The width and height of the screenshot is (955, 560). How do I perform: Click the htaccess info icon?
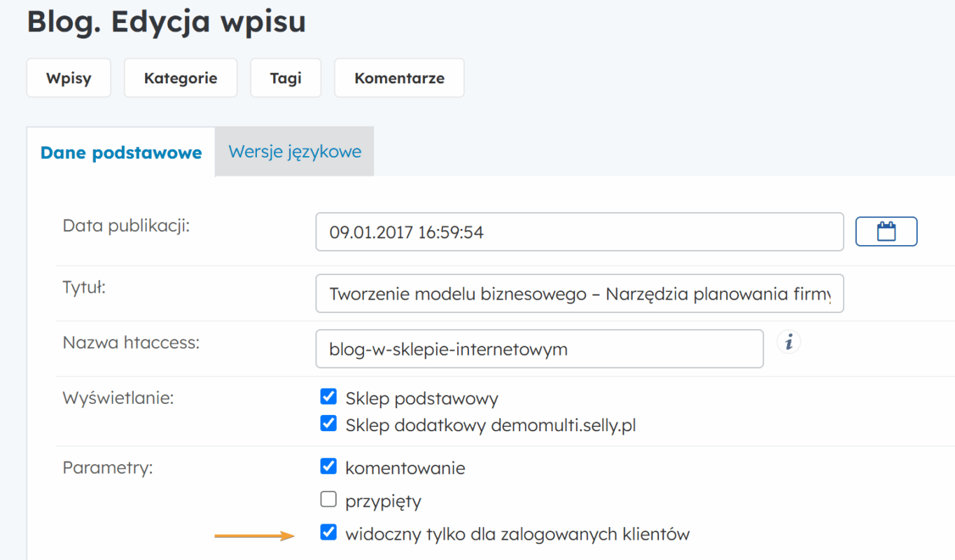pyautogui.click(x=789, y=342)
